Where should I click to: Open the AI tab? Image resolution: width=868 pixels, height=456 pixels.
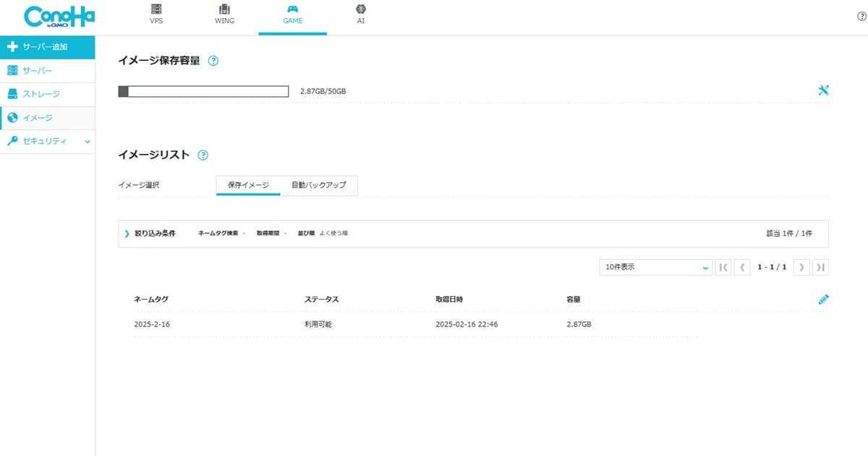(x=360, y=14)
